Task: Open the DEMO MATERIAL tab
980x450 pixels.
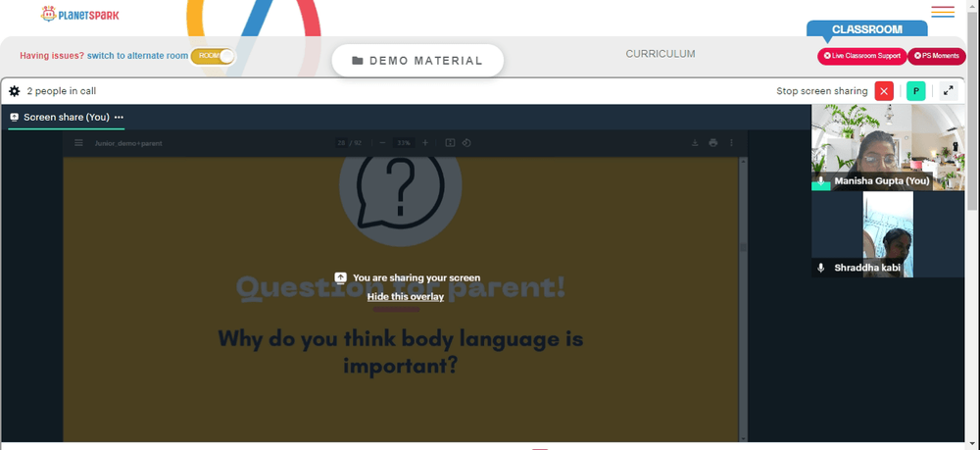Action: click(x=417, y=61)
